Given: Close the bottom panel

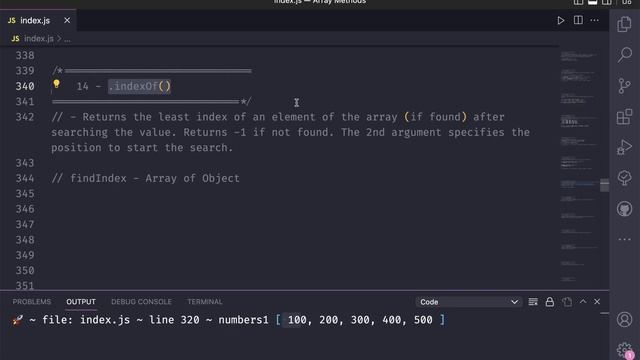Looking at the screenshot, I should pos(597,302).
